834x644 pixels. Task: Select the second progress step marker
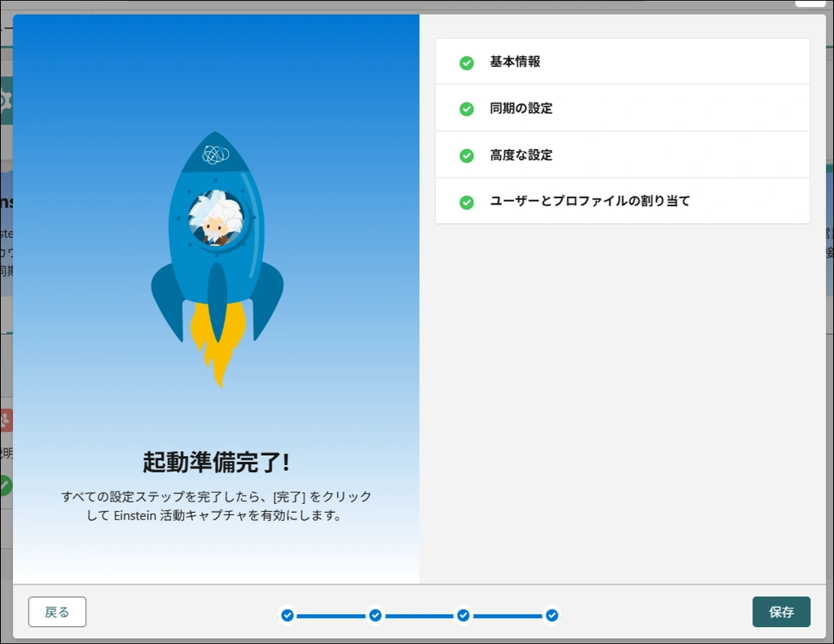(x=375, y=616)
